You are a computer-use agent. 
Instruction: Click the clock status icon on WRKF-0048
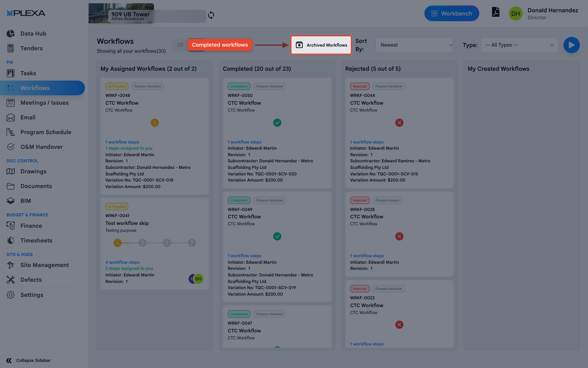pyautogui.click(x=155, y=123)
